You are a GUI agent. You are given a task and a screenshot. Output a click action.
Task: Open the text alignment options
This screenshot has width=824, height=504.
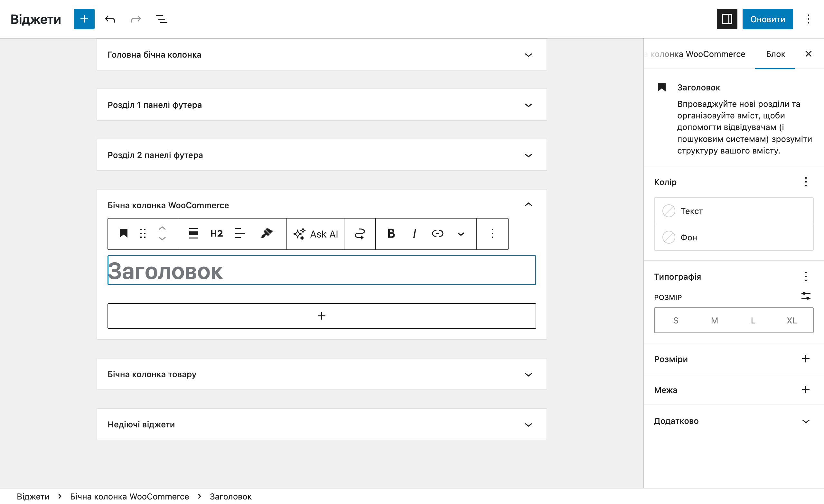coord(240,233)
